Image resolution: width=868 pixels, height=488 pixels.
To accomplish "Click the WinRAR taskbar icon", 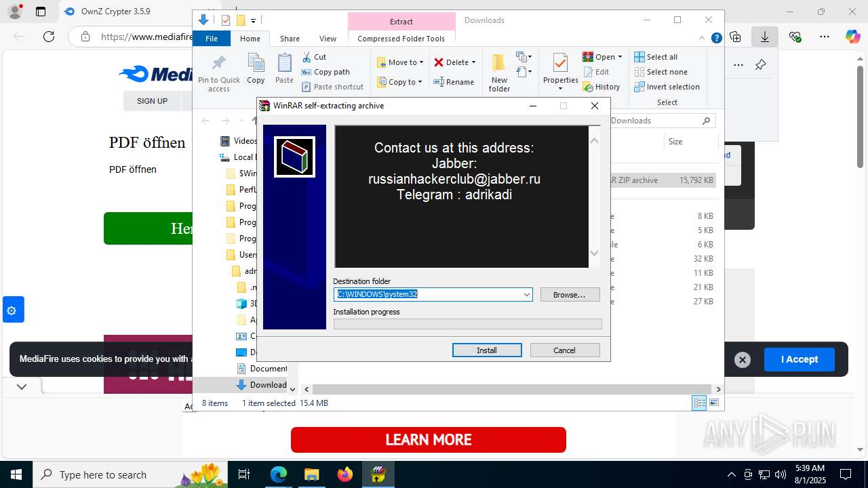I will click(x=378, y=474).
